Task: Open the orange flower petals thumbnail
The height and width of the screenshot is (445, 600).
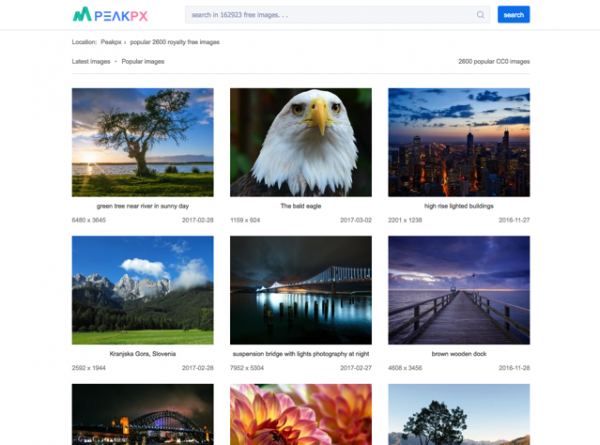Action: point(301,415)
